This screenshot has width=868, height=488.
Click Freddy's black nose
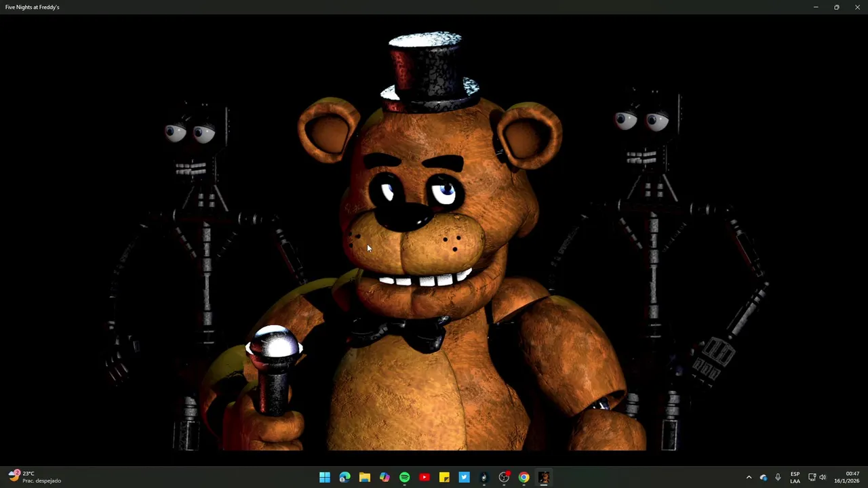(404, 218)
